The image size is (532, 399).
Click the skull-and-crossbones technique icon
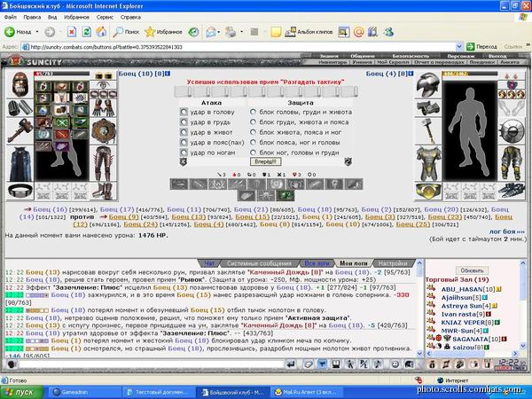[217, 184]
